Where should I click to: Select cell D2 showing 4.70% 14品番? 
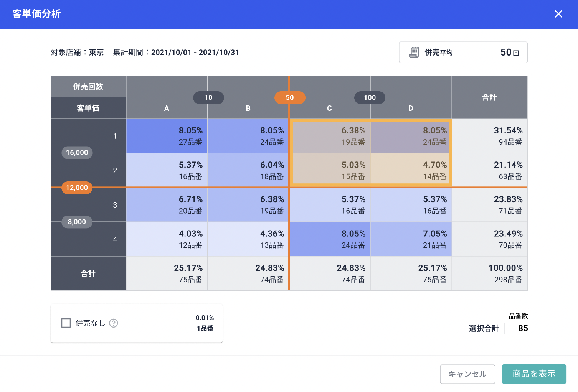(x=411, y=170)
